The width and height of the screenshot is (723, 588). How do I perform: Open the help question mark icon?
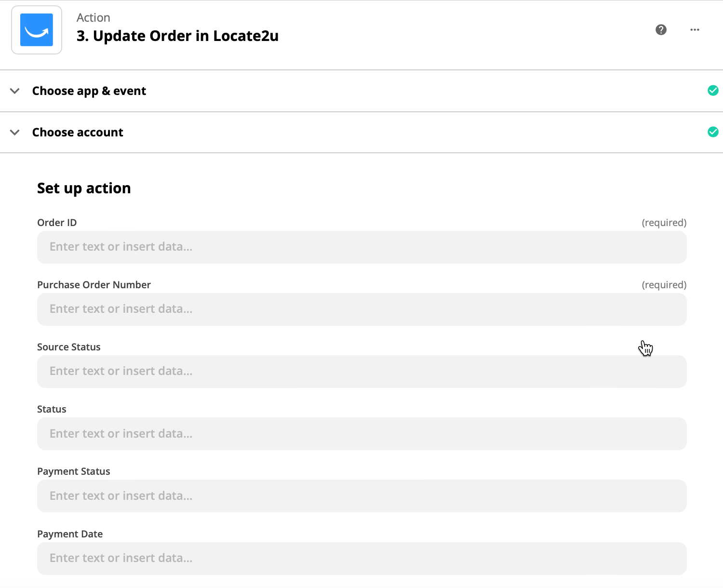[661, 30]
